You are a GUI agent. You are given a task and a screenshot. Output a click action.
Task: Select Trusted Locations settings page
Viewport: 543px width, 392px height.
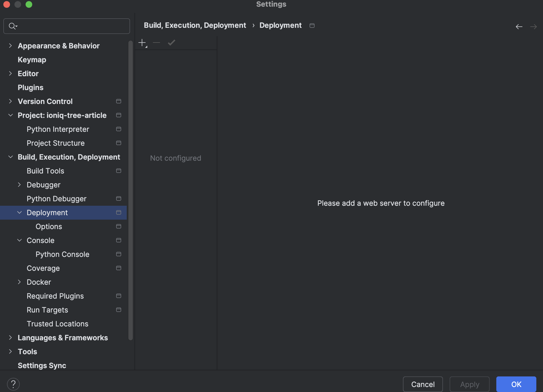(57, 324)
